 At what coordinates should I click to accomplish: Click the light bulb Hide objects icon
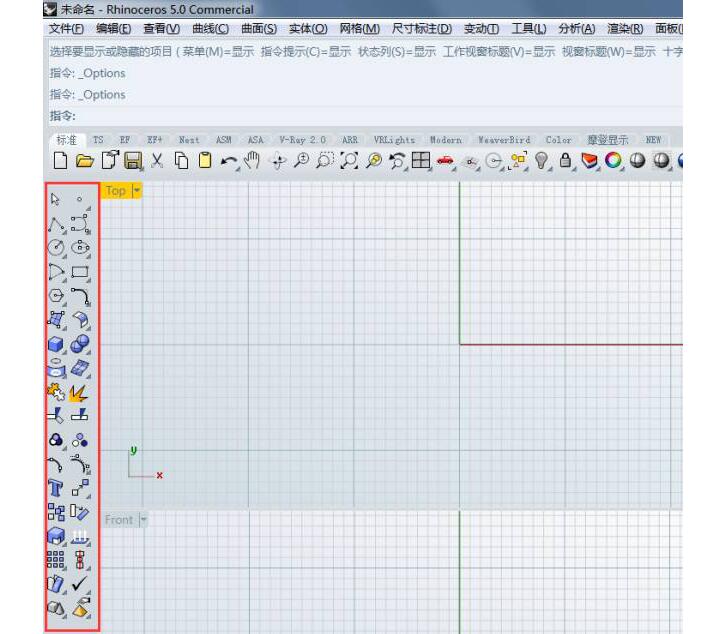point(542,161)
